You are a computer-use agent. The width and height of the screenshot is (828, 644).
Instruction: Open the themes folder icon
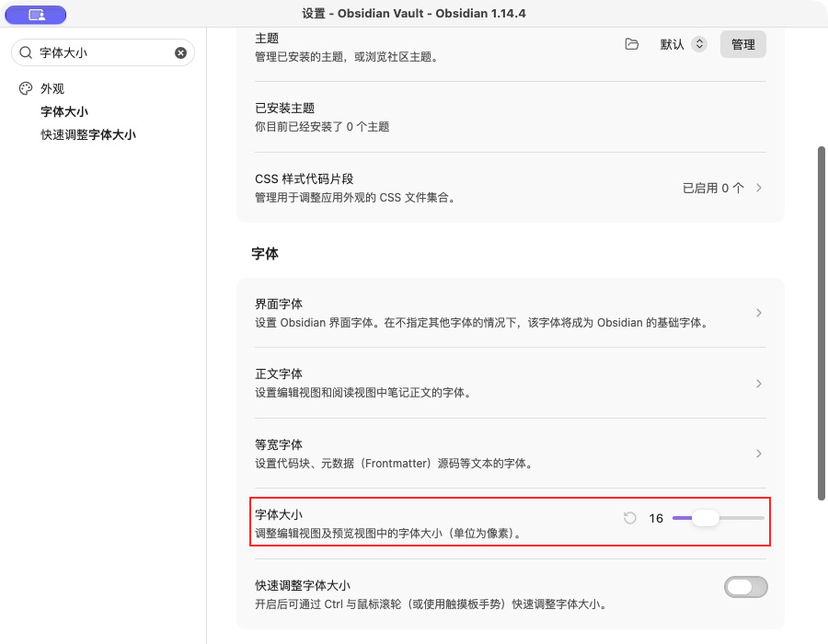[631, 44]
